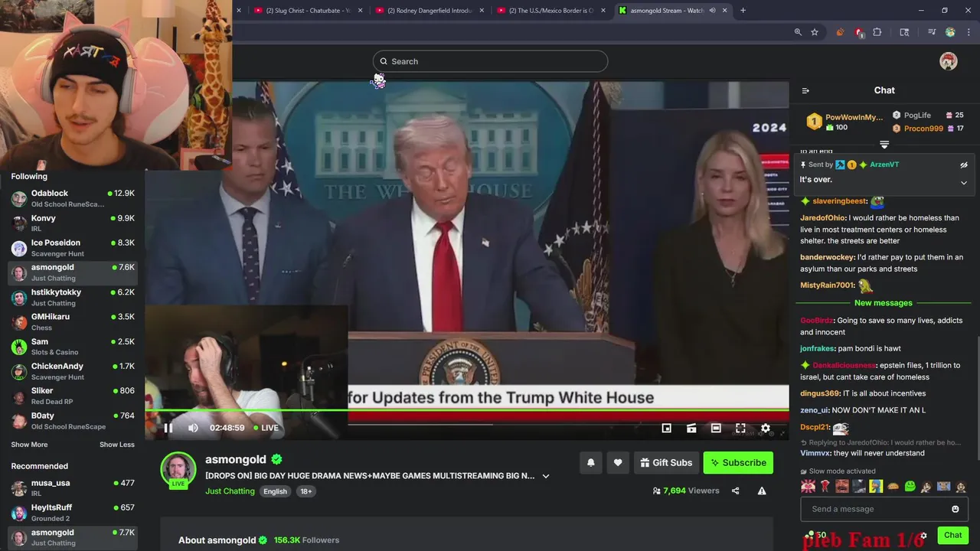Open the user profile avatar menu
This screenshot has height=551, width=980.
coord(949,61)
